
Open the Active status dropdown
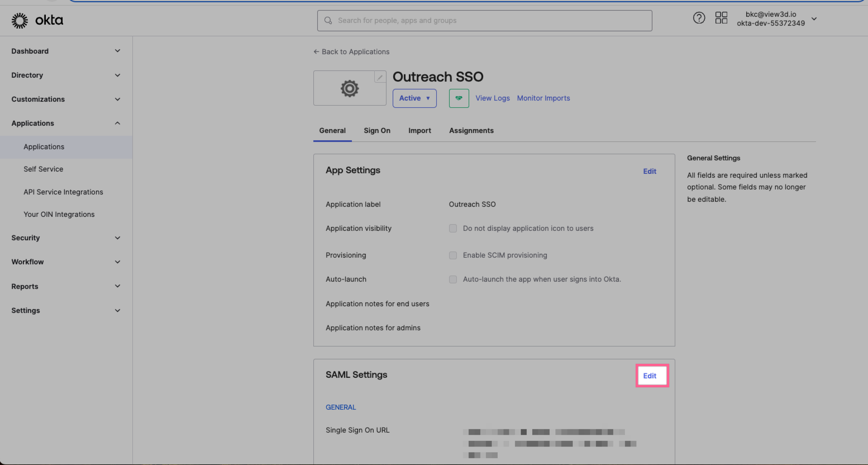[414, 98]
